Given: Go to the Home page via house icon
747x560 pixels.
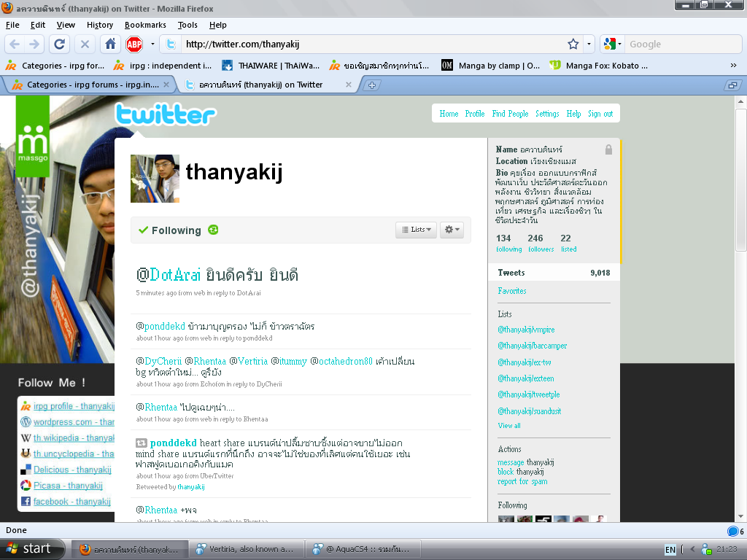Looking at the screenshot, I should pos(110,44).
